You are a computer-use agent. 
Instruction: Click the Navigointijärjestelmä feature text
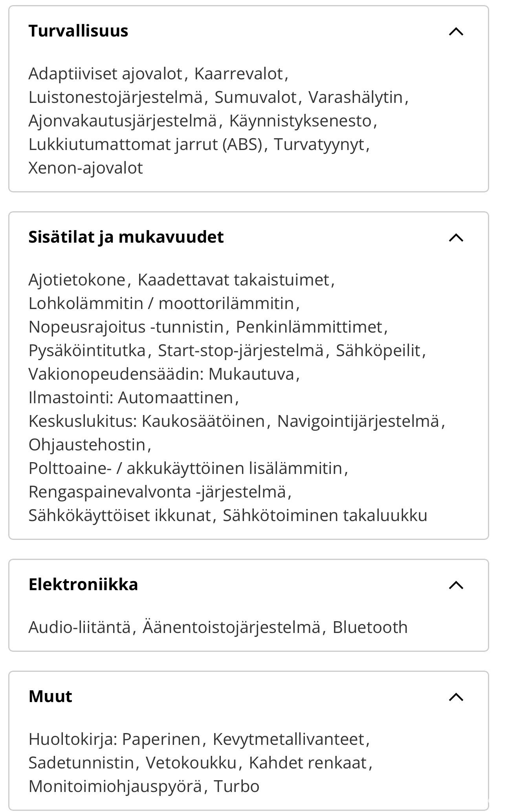pyautogui.click(x=358, y=421)
